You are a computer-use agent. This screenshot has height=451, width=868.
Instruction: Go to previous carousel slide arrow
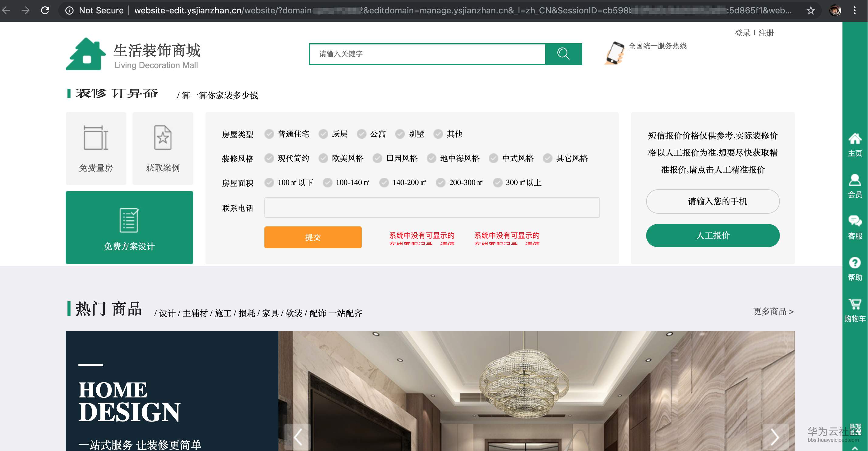pos(298,437)
